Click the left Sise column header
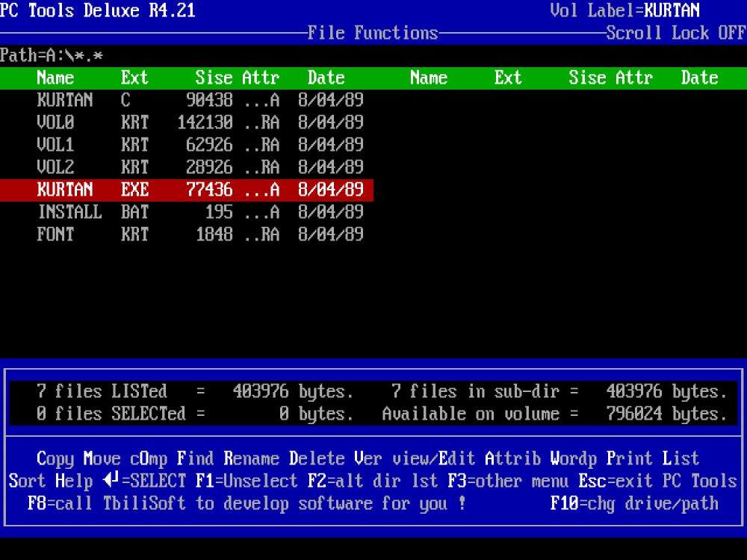This screenshot has width=747, height=560. pyautogui.click(x=214, y=78)
